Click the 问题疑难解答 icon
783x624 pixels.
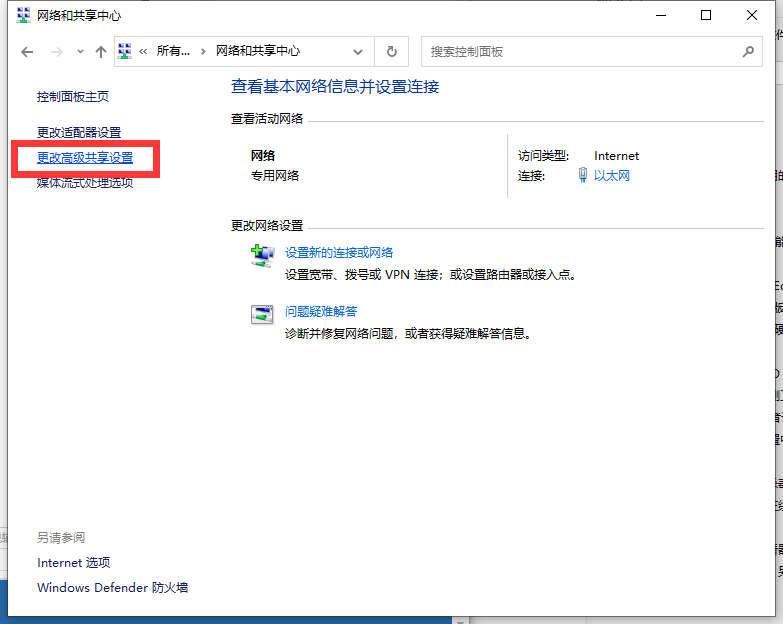(x=262, y=314)
